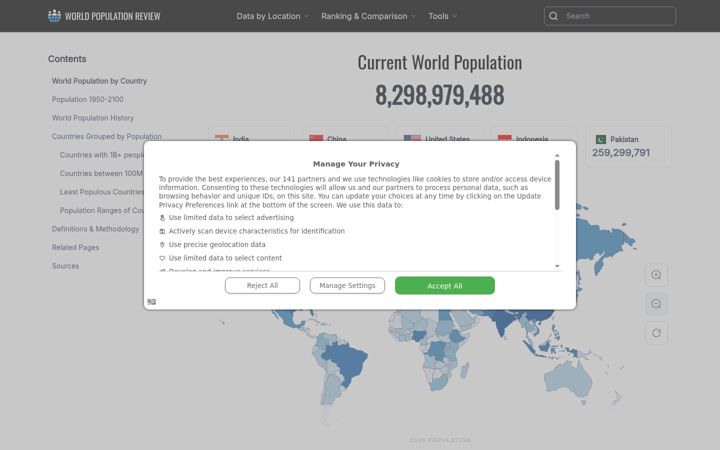The image size is (720, 450).
Task: Go to Population 1950-2100 section
Action: coord(87,99)
